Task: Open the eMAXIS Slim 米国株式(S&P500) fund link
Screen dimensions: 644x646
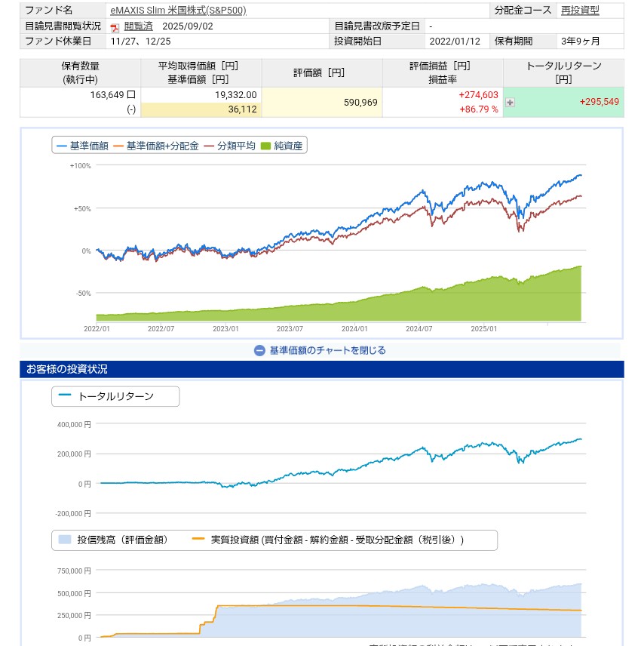Action: [178, 11]
